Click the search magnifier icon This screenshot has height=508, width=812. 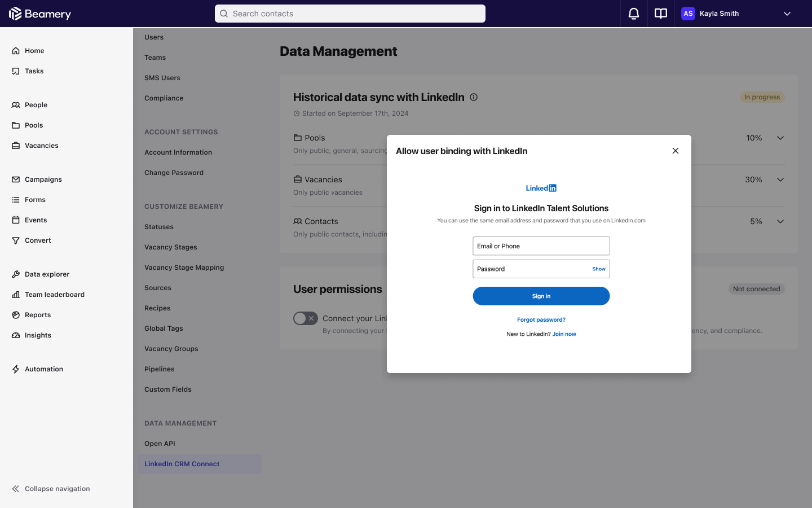[x=224, y=14]
